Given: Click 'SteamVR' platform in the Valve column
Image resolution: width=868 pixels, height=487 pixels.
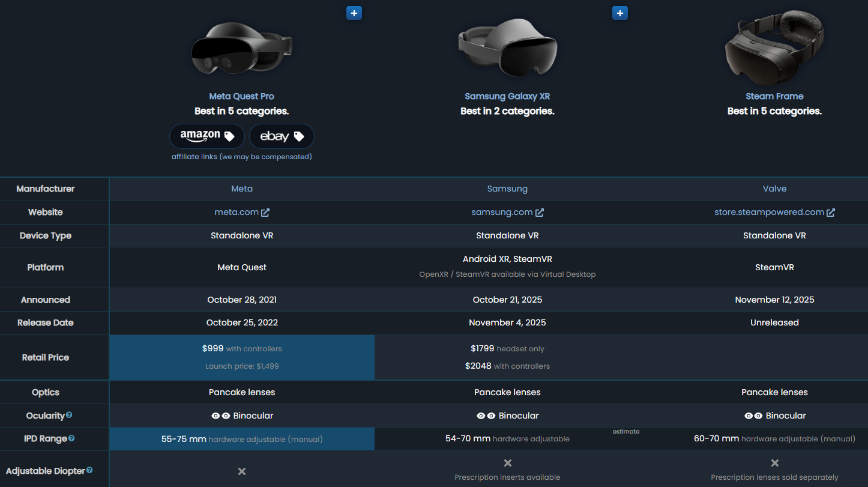Looking at the screenshot, I should click(774, 267).
